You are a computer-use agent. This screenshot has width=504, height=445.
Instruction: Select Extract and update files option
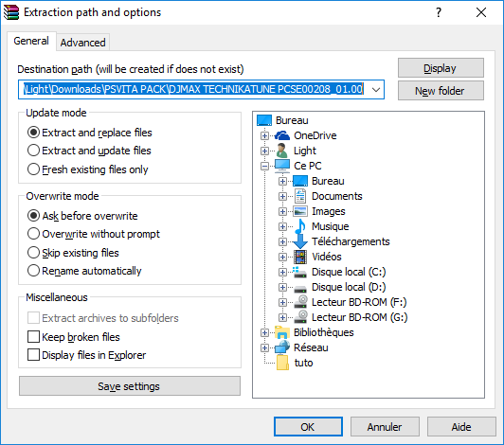point(89,151)
